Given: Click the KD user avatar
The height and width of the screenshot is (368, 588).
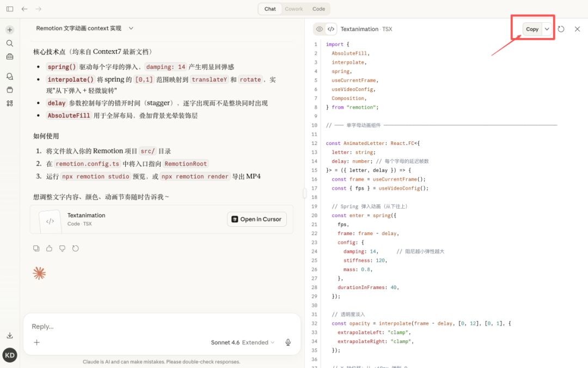Looking at the screenshot, I should click(x=10, y=355).
